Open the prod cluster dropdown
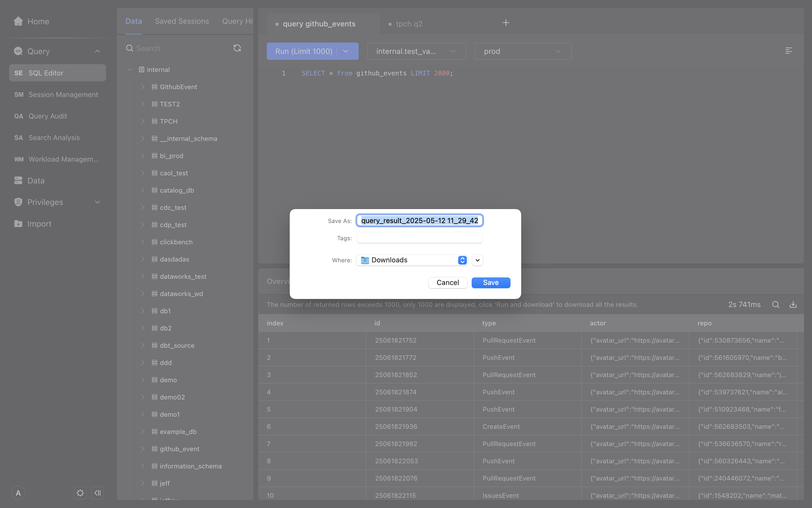Screen dimensions: 812x508 coord(523,51)
